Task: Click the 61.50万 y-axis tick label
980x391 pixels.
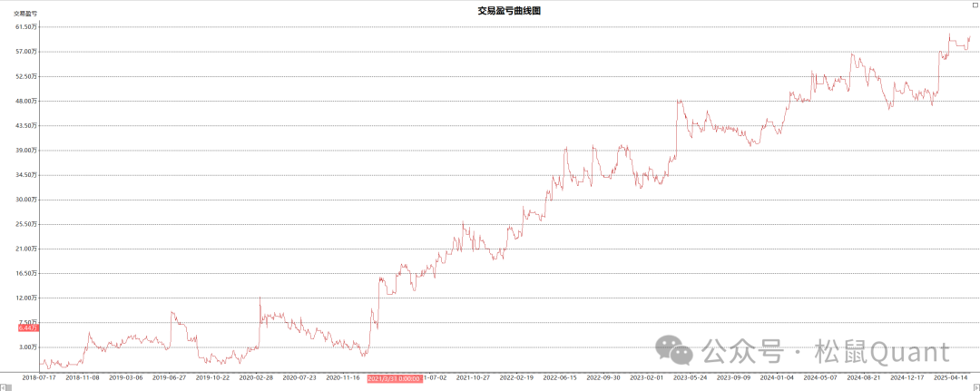Action: point(26,27)
